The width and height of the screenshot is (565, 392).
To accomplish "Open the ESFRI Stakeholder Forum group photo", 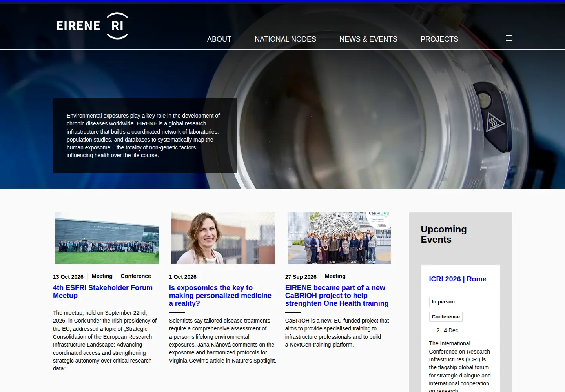I will pos(107,238).
